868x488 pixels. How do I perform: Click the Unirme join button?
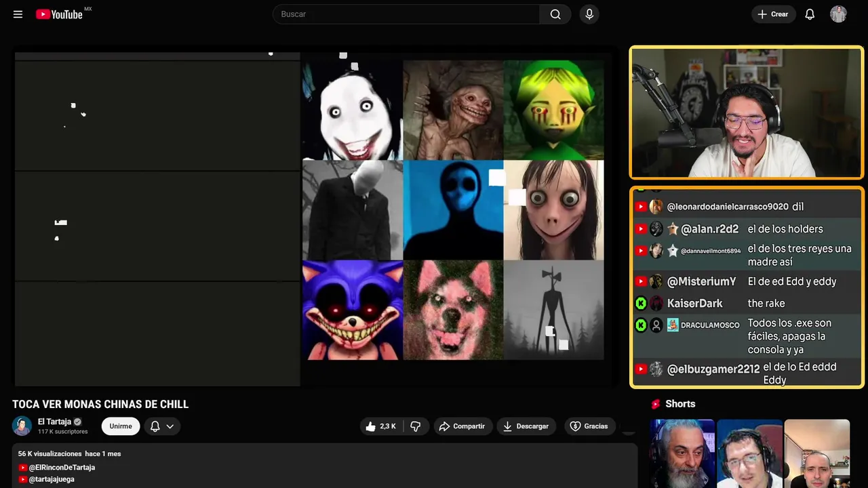click(x=121, y=426)
